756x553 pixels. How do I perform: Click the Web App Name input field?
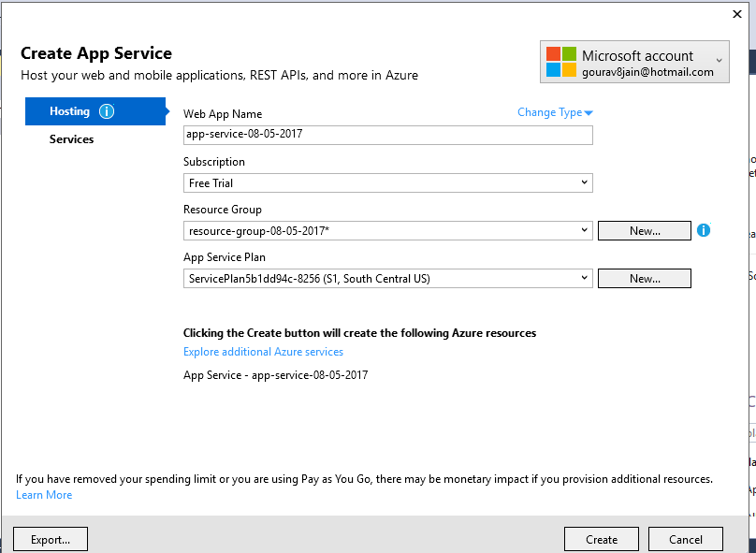(388, 135)
